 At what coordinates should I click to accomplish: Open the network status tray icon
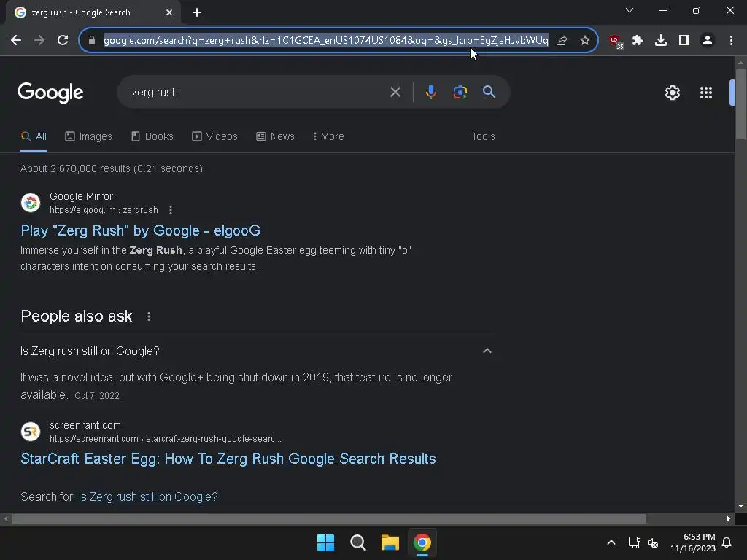point(634,542)
